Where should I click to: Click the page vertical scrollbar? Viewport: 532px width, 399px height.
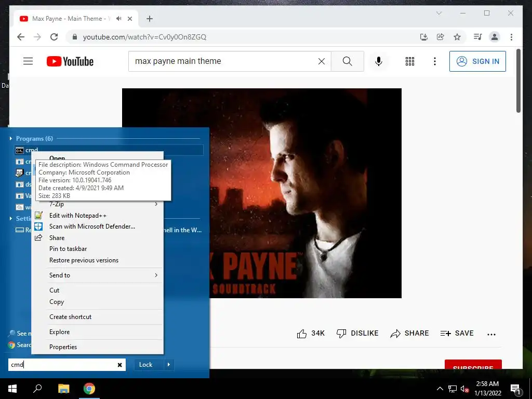(x=518, y=82)
